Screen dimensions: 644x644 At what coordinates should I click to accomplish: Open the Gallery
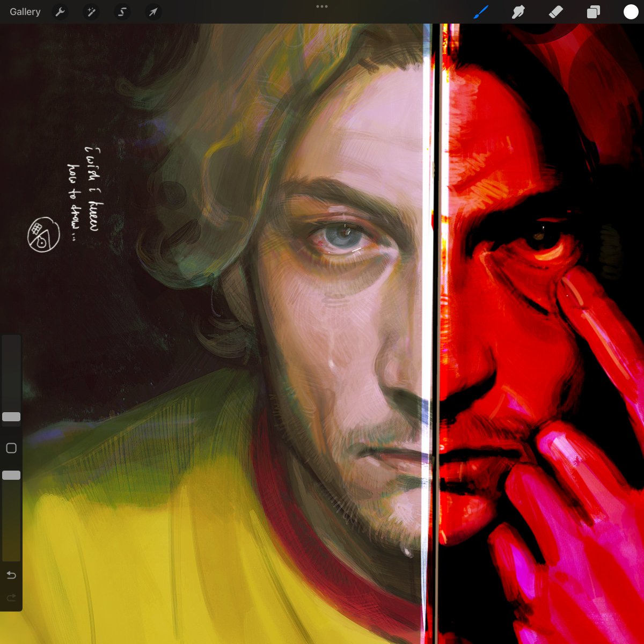click(x=25, y=12)
